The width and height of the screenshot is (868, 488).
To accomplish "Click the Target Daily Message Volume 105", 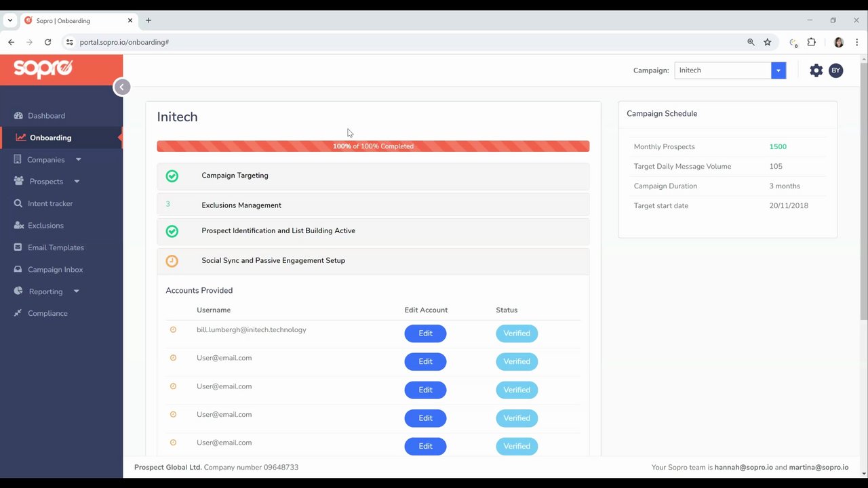I will pyautogui.click(x=776, y=166).
